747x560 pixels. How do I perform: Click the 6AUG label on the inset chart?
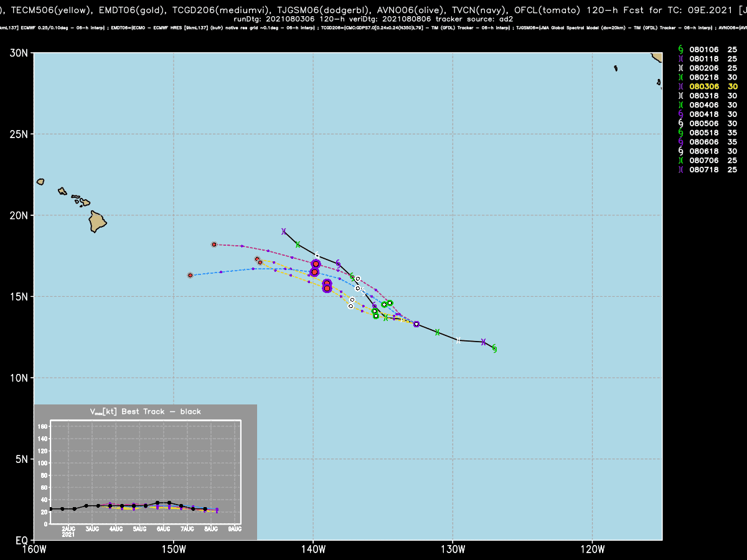coord(164,528)
